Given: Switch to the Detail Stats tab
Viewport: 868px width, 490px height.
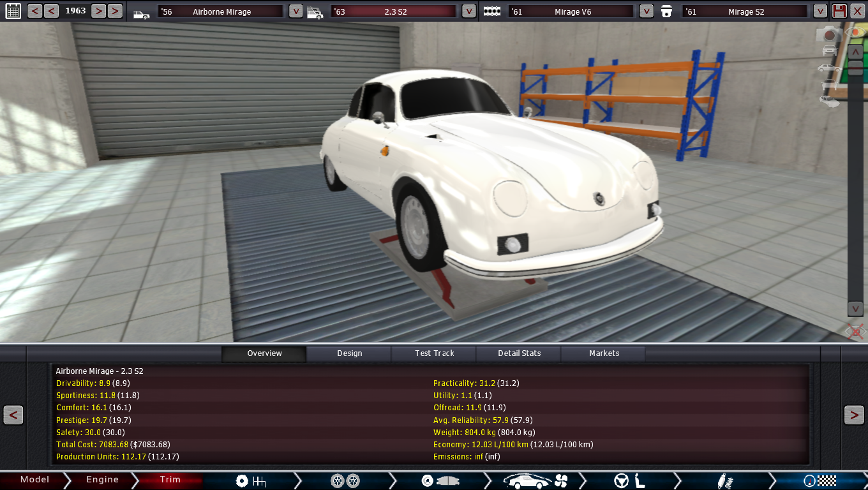Looking at the screenshot, I should click(519, 353).
